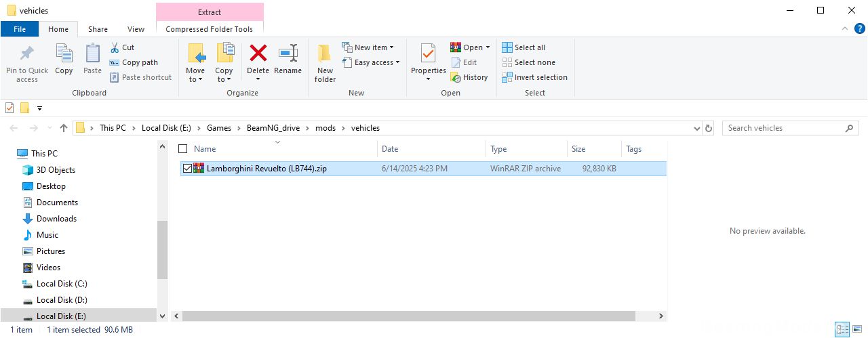Click New folder icon in Quick Access Toolbar

(x=24, y=108)
